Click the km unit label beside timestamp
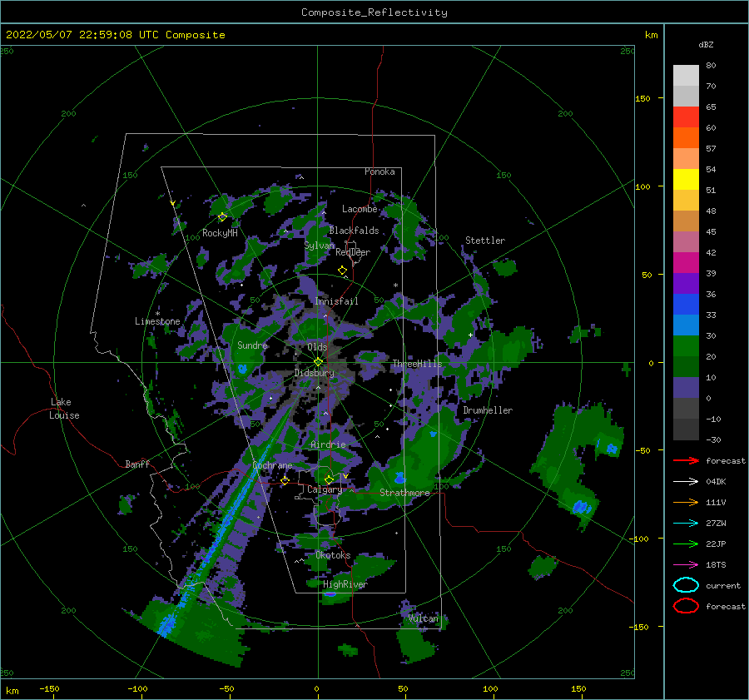Screen dimensions: 749x700 [x=651, y=35]
